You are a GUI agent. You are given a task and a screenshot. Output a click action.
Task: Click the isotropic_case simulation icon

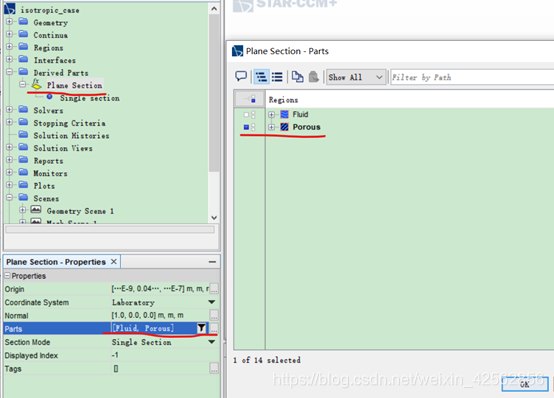click(10, 9)
